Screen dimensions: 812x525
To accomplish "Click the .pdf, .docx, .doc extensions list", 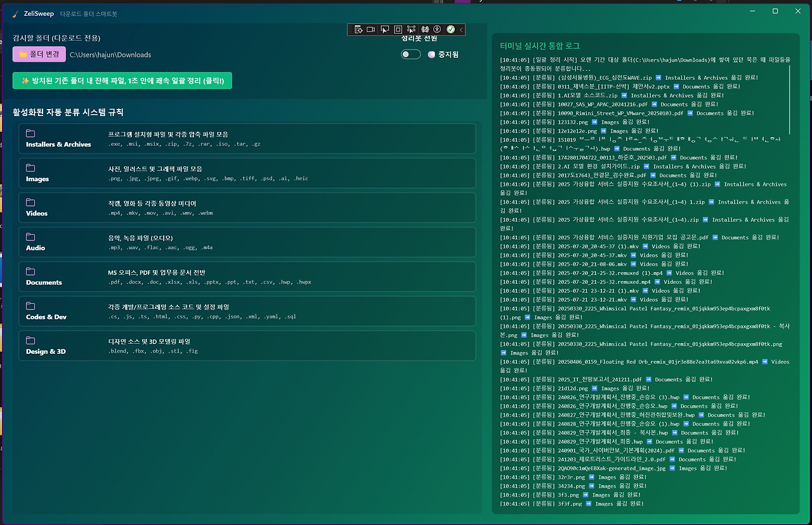I will click(210, 282).
